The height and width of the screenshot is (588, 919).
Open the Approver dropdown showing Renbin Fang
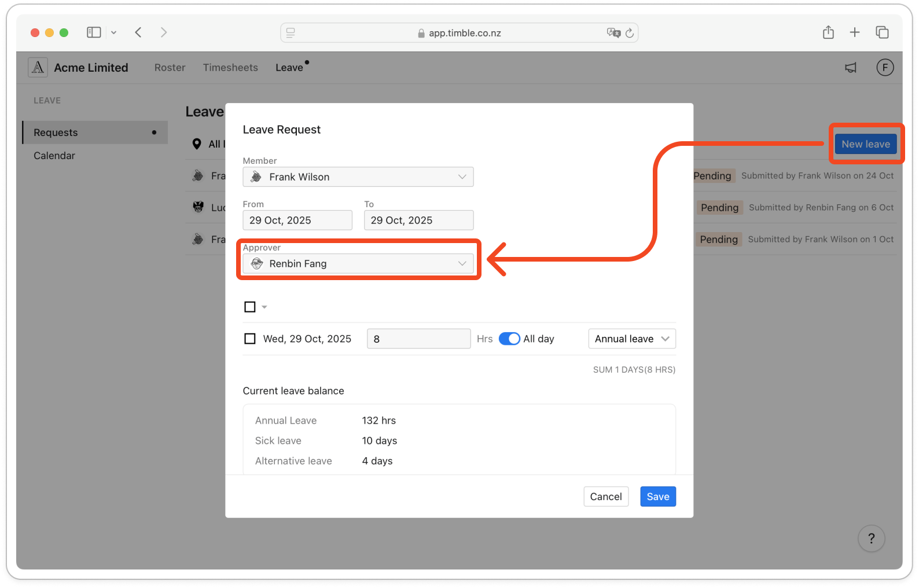[x=358, y=264]
